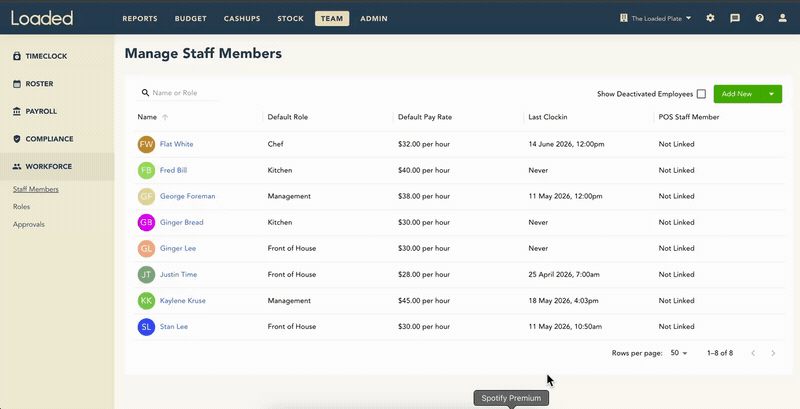Viewport: 800px width, 409px height.
Task: Click "14 June 2026, 12:00pm" clockin cell
Action: 566,144
